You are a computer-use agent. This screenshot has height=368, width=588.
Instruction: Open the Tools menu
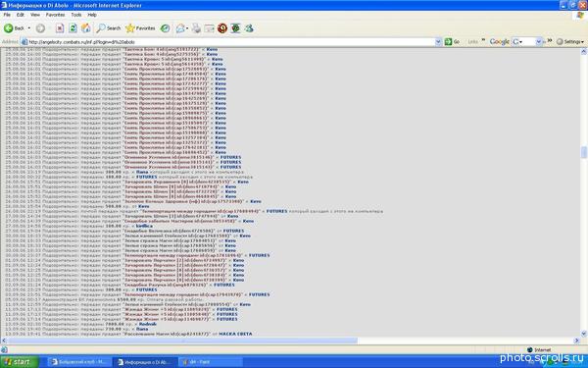[76, 15]
